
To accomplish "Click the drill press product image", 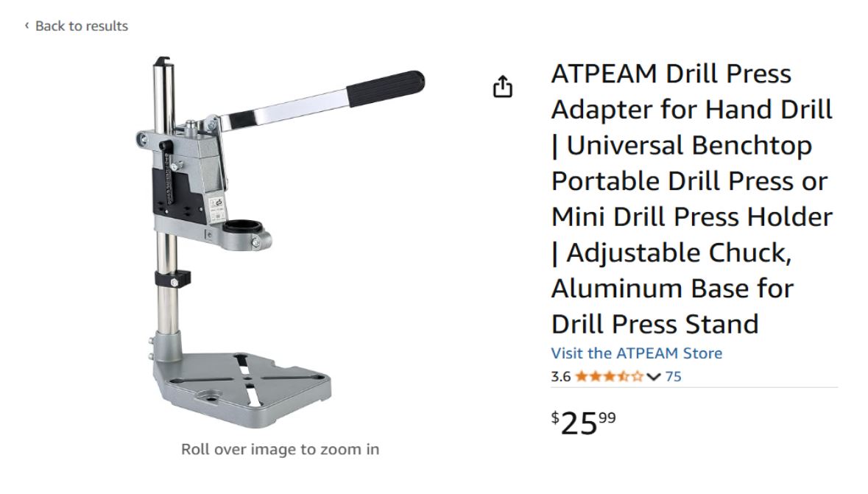I will [280, 242].
